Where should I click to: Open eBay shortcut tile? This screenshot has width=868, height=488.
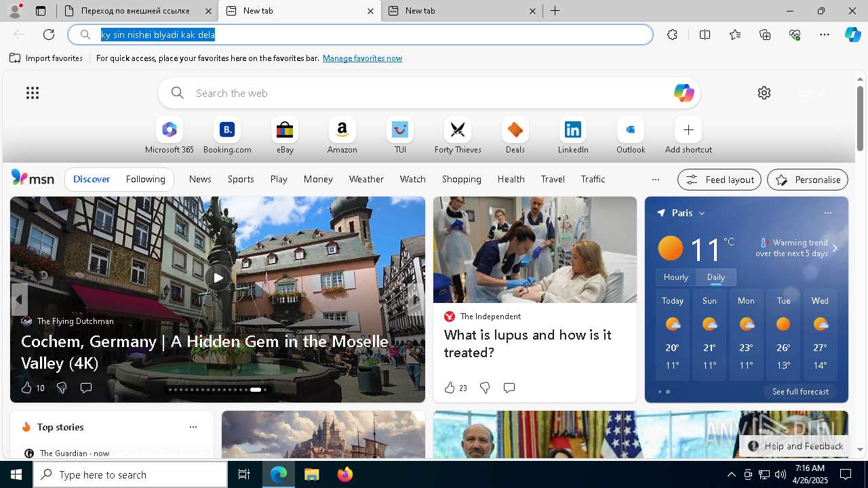[x=285, y=136]
